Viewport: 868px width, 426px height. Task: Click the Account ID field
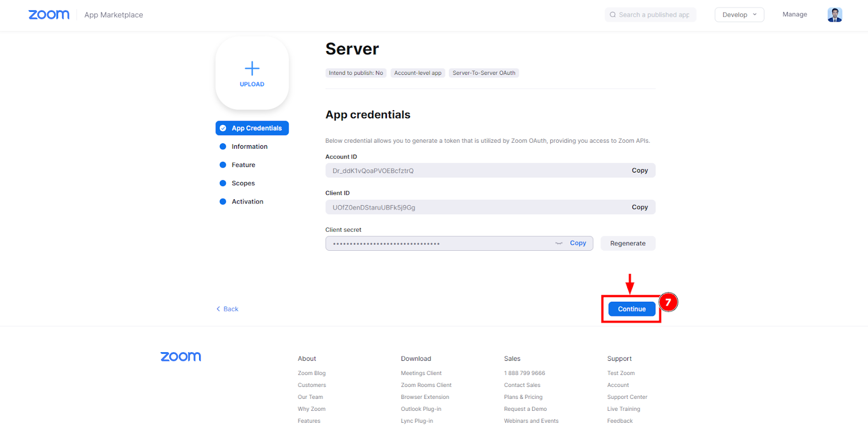tap(490, 170)
